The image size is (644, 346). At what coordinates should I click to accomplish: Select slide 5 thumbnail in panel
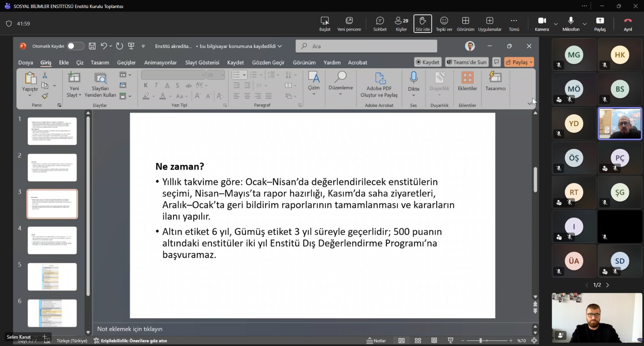(52, 277)
